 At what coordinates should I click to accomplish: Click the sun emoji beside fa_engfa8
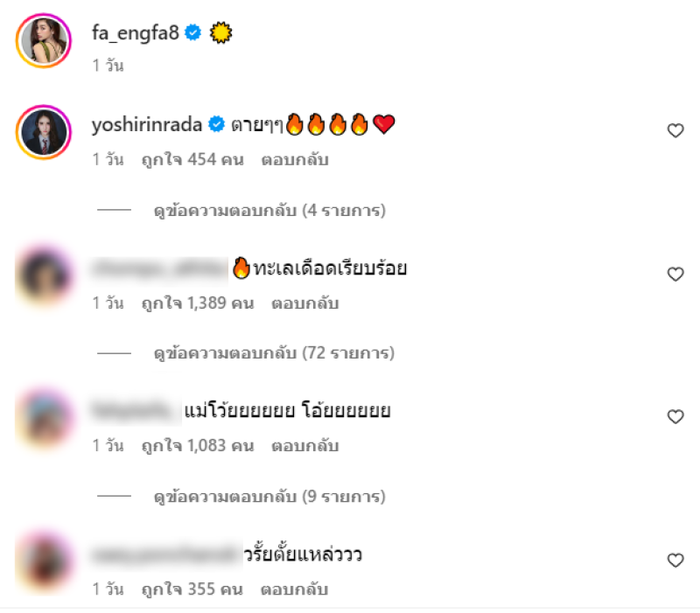click(220, 33)
